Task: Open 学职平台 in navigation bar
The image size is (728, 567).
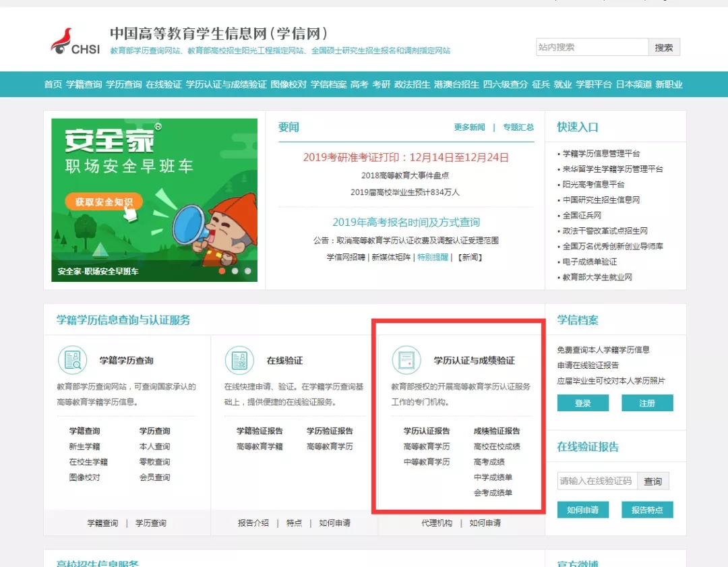Action: coord(594,84)
